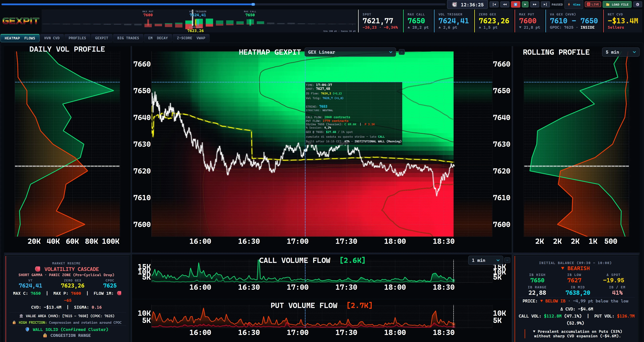
Task: Click the fast-forward button
Action: (x=535, y=5)
